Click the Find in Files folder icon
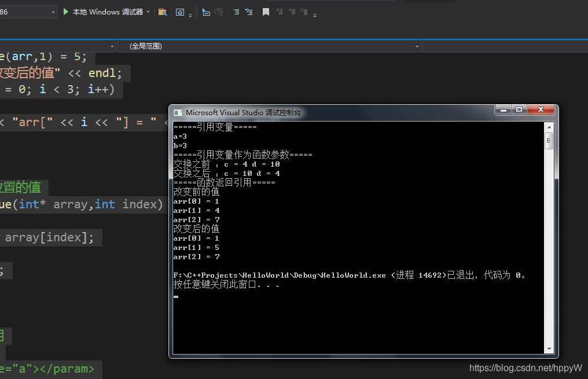 (x=163, y=12)
